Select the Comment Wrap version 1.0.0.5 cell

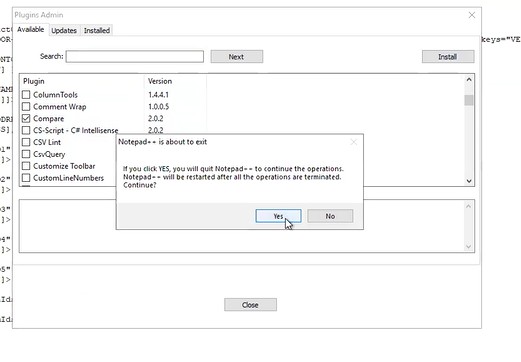pos(159,107)
